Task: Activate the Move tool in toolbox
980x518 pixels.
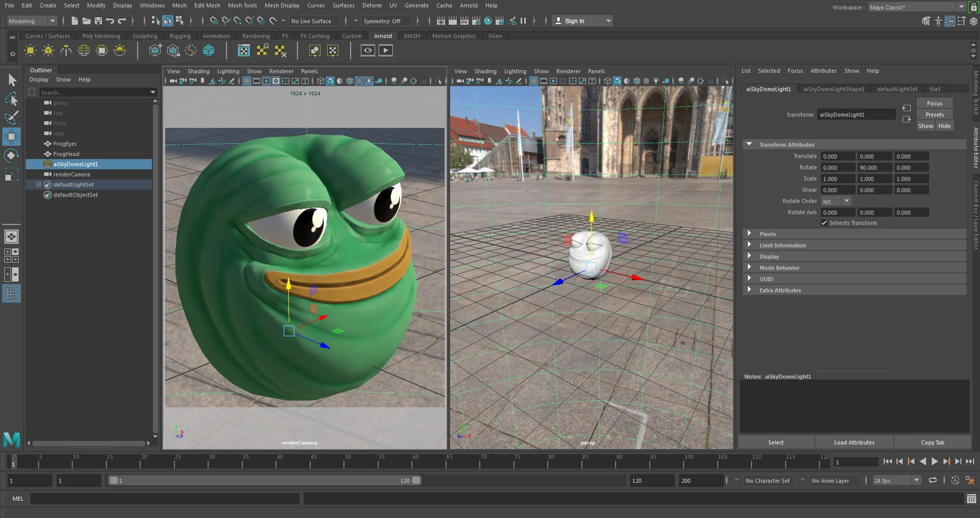Action: pos(12,136)
